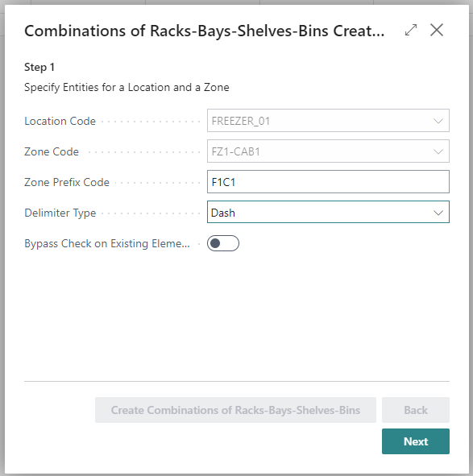Viewport: 473px width, 476px height.
Task: Click the Next button
Action: click(x=416, y=441)
